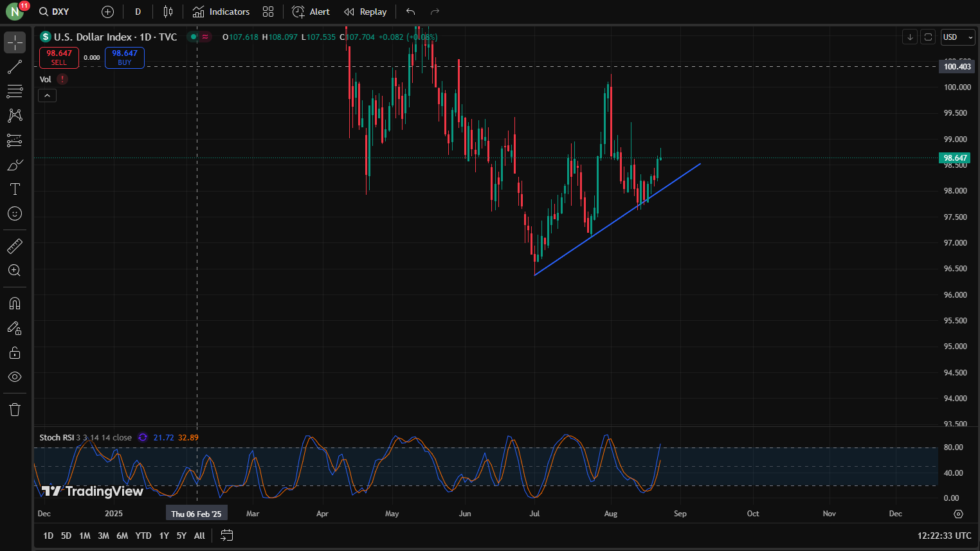
Task: Add a symbol to compare
Action: point(108,12)
